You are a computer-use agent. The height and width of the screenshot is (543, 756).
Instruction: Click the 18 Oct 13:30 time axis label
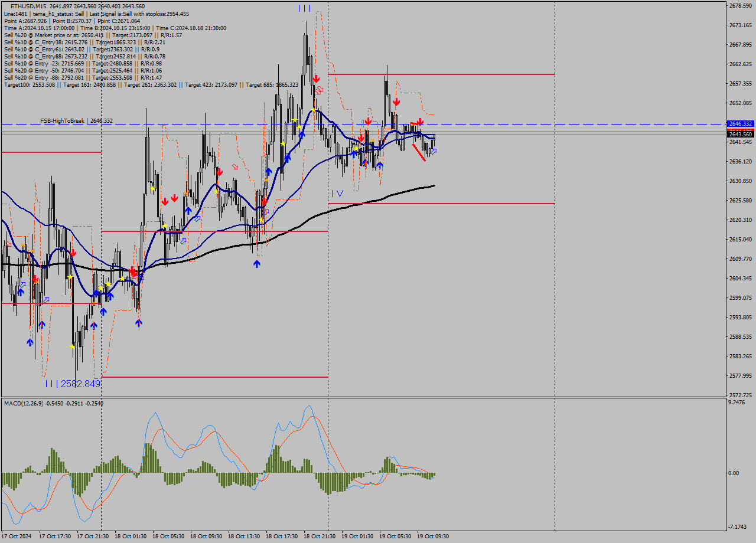click(244, 537)
